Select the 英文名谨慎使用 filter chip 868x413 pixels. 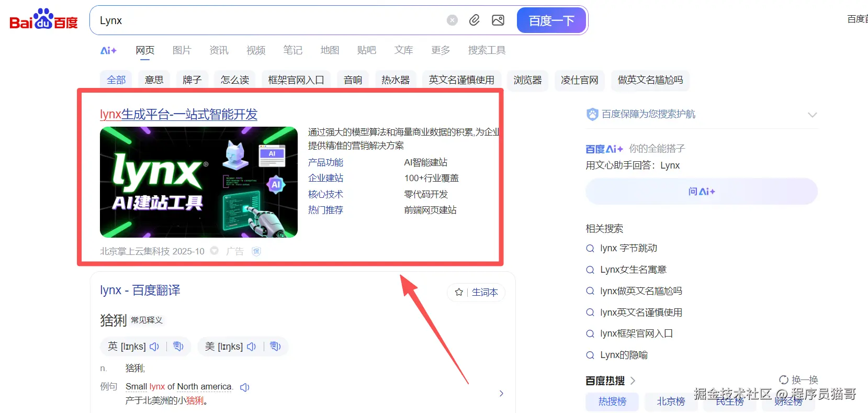461,80
